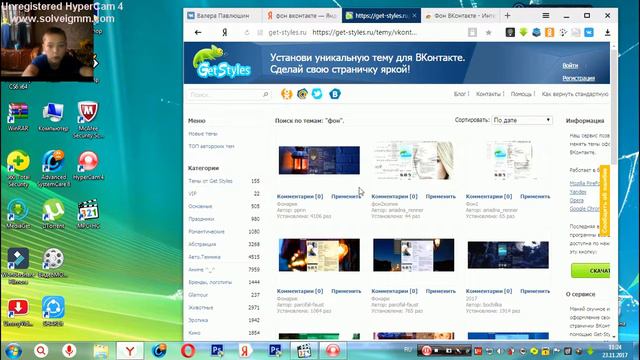This screenshot has width=640, height=360.
Task: Click the Opera icon in the taskbar
Action: [x=188, y=351]
